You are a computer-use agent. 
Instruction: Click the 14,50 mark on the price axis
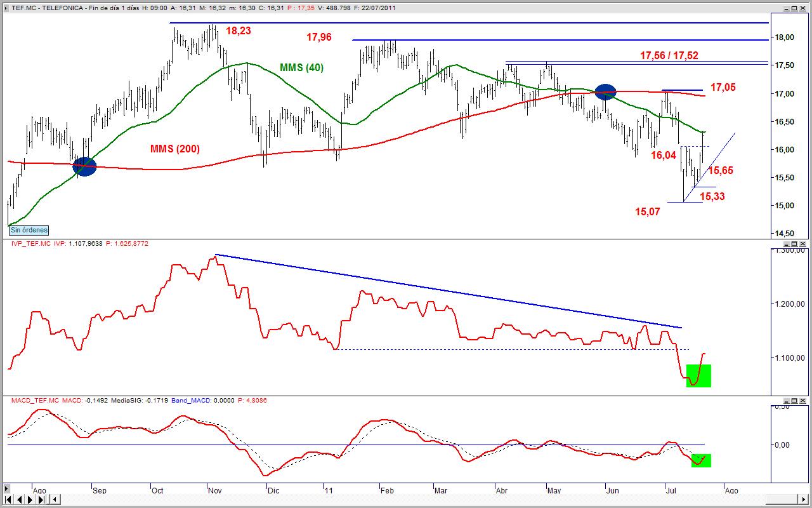[x=785, y=234]
